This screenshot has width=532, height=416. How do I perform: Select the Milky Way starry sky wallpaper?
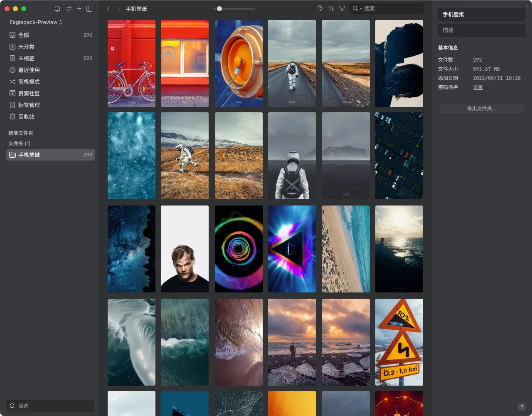point(131,249)
